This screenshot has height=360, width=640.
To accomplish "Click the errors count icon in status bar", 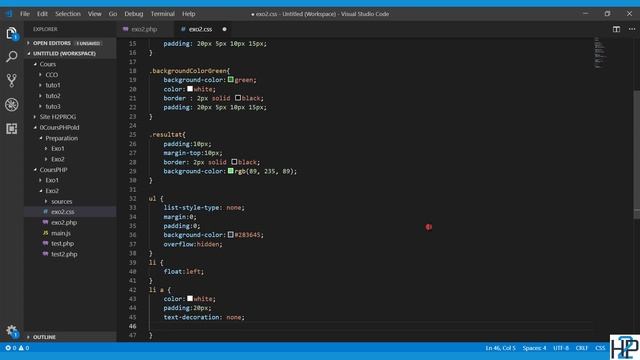I will (x=8, y=348).
